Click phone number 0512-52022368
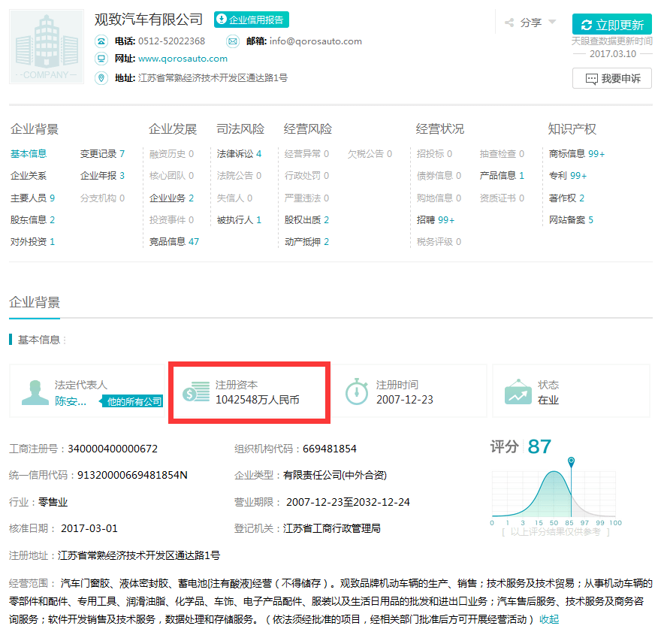Screen dimensions: 667x644 pos(171,41)
